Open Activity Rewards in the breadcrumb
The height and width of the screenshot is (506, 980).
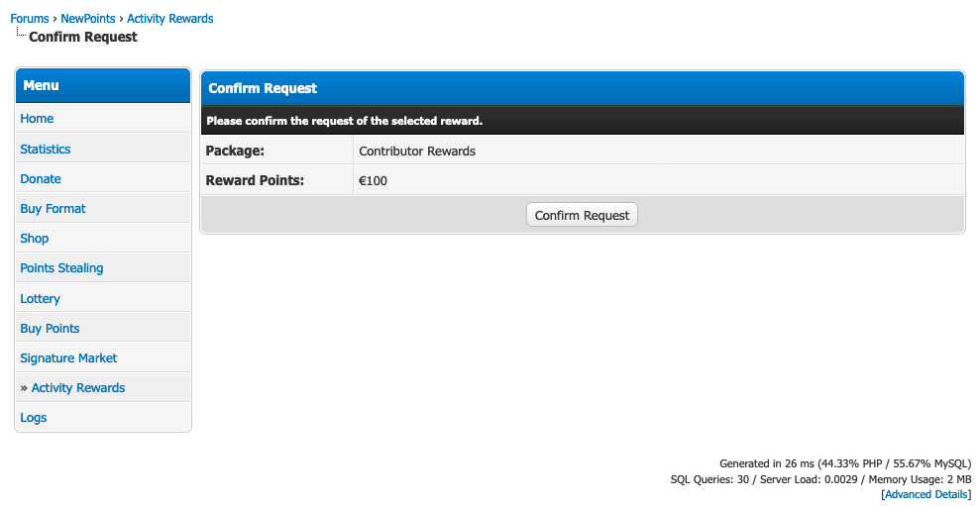[x=169, y=19]
